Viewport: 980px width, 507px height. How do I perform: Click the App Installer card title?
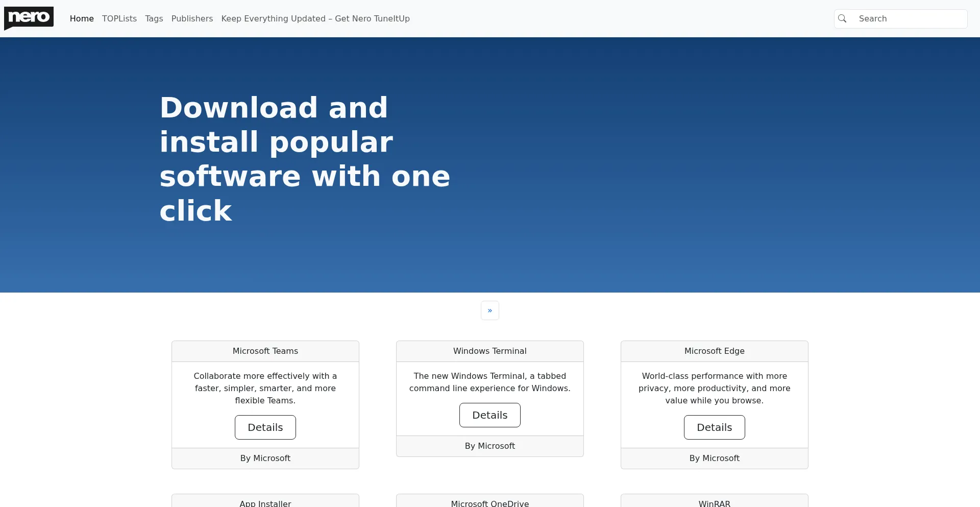(x=265, y=503)
